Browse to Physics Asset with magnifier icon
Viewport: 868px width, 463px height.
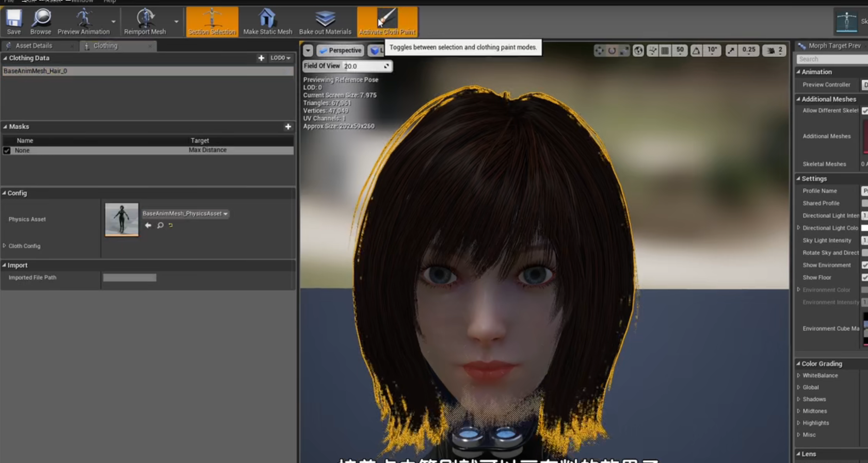(160, 225)
